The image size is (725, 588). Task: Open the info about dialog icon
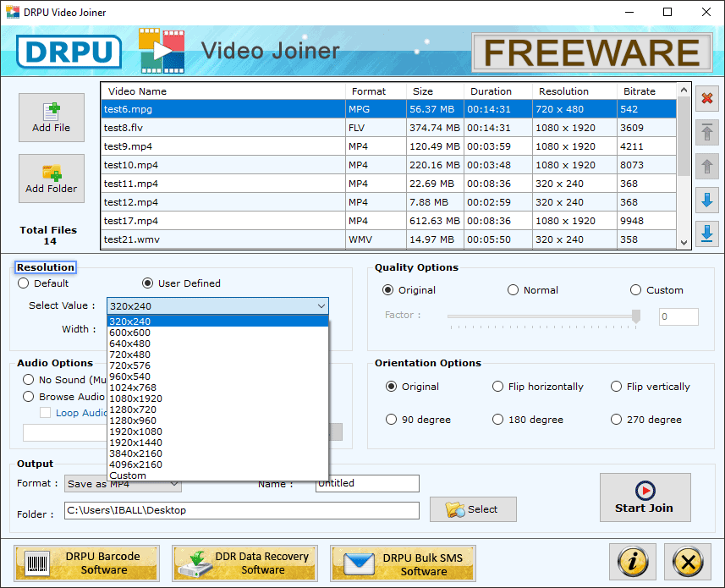click(x=633, y=562)
